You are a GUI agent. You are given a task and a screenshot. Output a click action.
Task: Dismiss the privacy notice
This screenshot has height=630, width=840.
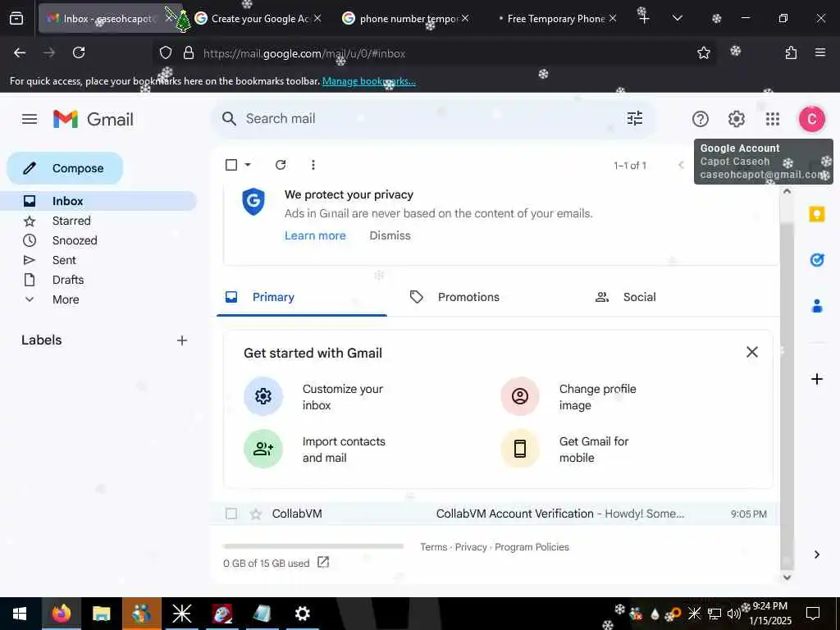coord(390,235)
